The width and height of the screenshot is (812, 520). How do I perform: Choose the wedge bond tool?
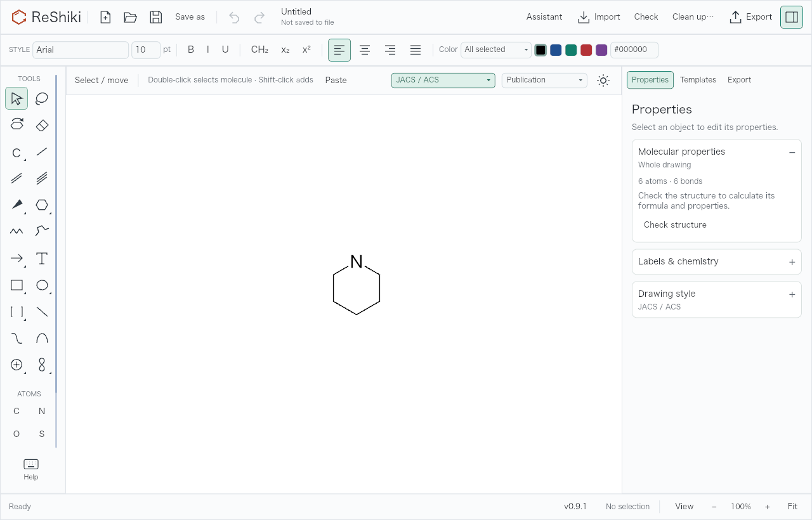point(16,205)
